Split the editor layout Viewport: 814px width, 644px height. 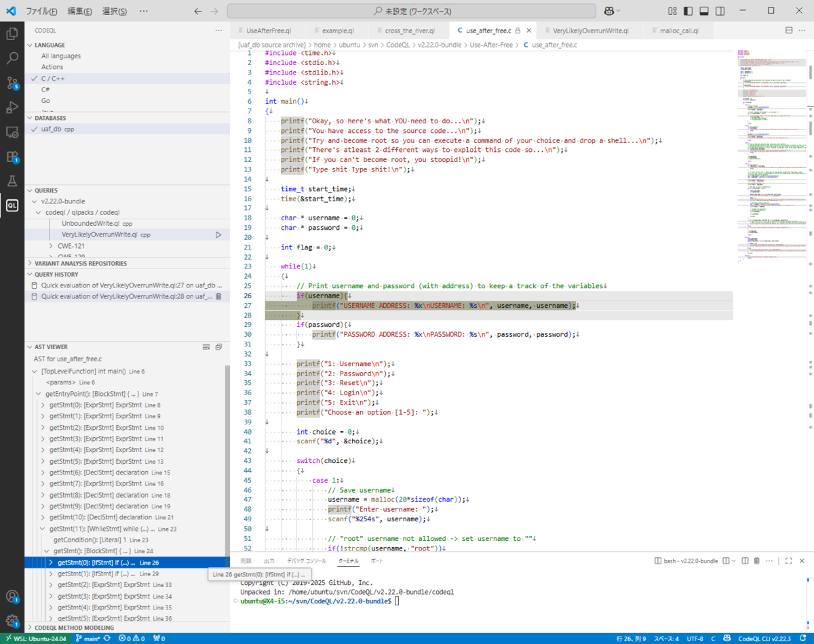point(789,31)
